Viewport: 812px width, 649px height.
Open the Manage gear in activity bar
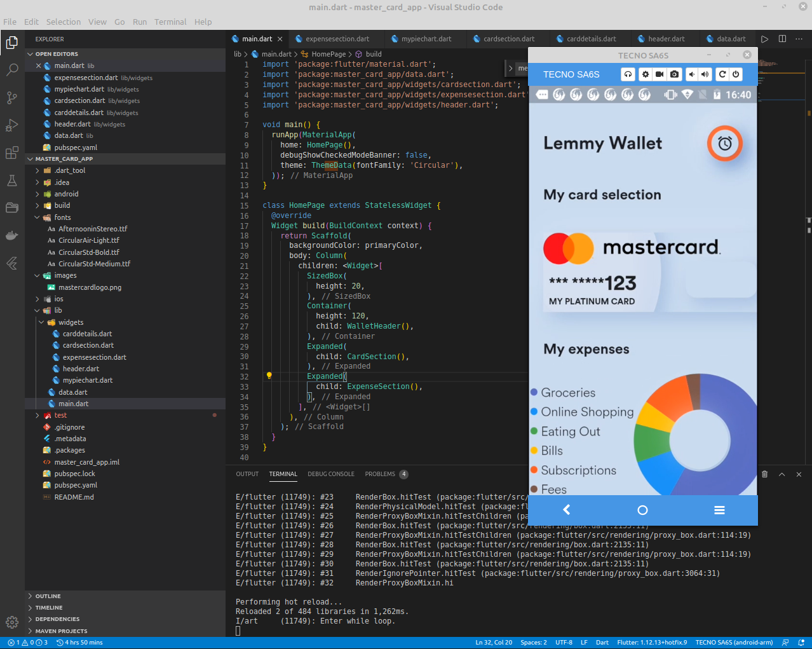pos(12,622)
